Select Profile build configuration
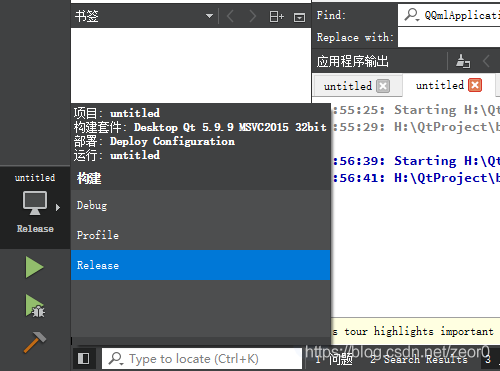The image size is (500, 371). 200,235
